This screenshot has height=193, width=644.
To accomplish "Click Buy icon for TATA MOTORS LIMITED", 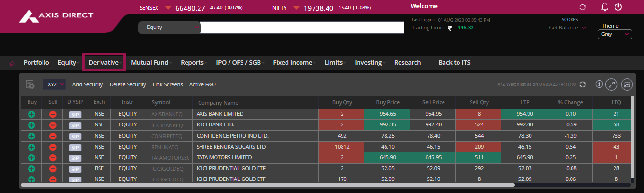I will [x=31, y=158].
